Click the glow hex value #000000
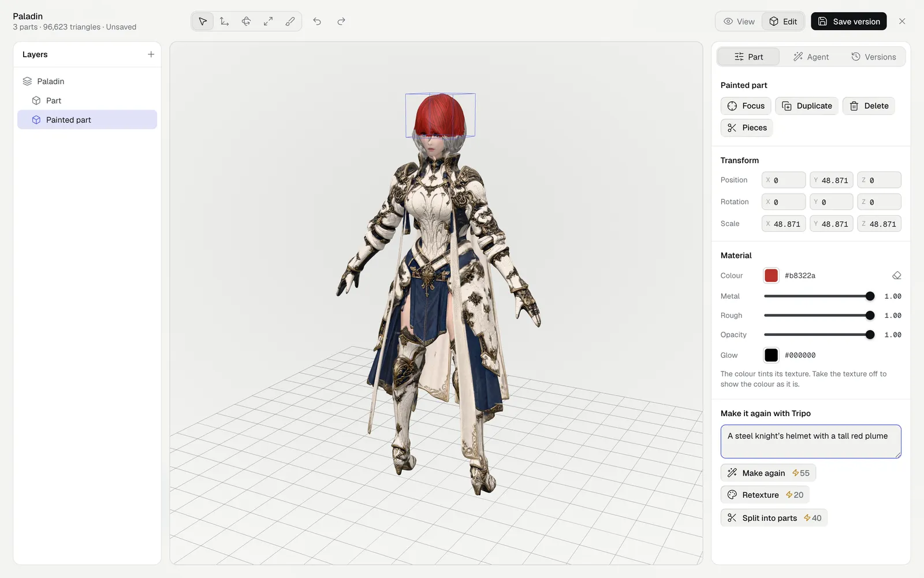Screen dimensions: 924x578 tap(800, 355)
